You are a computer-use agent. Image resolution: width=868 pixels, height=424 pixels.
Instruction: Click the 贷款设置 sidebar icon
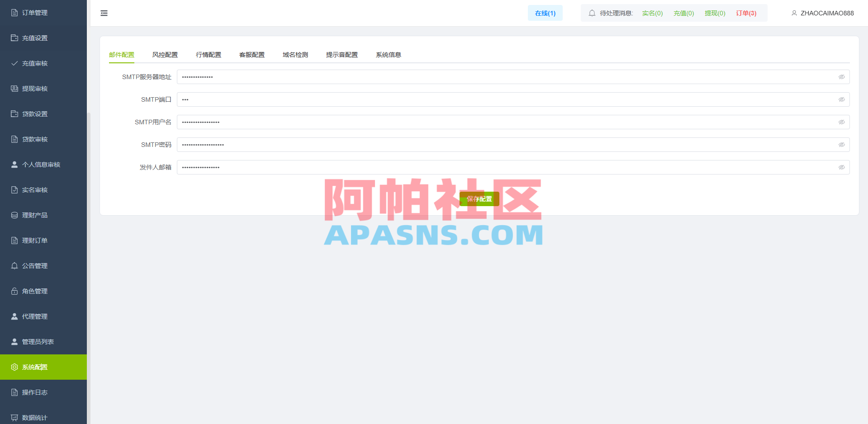click(14, 114)
